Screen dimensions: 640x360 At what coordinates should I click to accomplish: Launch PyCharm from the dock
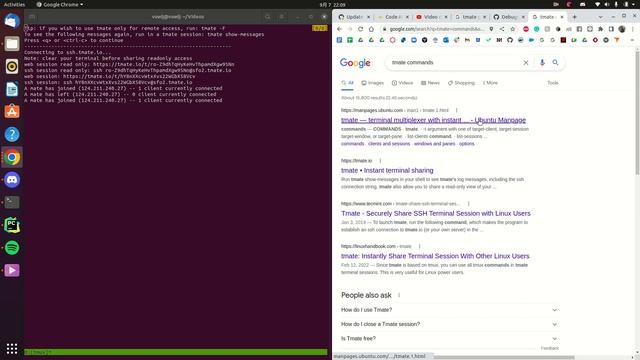[x=12, y=225]
